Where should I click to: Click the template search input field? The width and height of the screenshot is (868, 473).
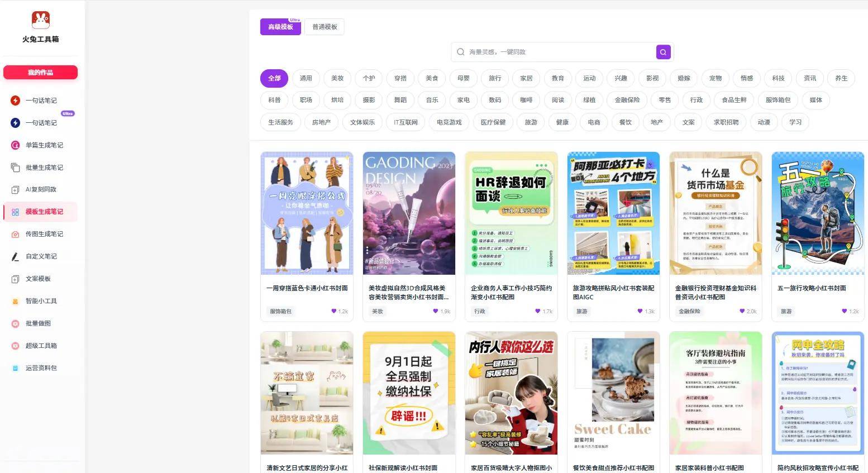click(x=559, y=52)
